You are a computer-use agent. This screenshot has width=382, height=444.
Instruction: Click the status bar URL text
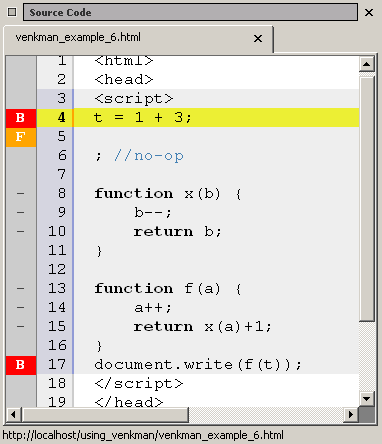(x=143, y=435)
